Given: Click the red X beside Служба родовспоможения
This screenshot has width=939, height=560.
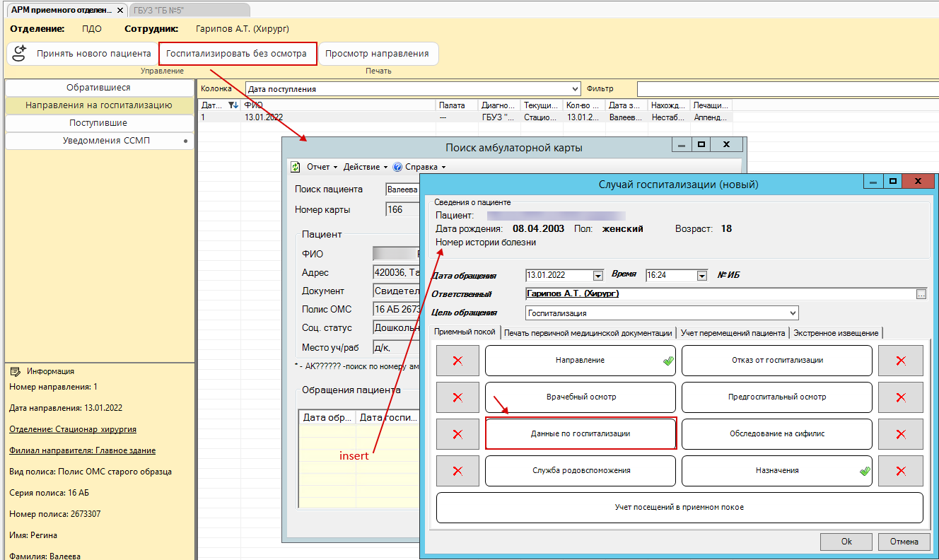Looking at the screenshot, I should (x=457, y=471).
